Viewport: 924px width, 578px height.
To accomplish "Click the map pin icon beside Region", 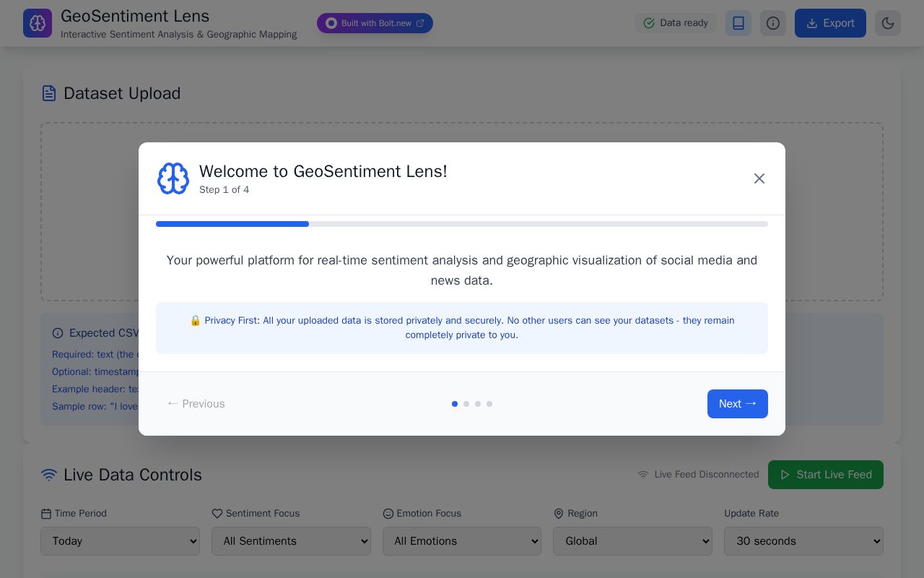I will [559, 514].
